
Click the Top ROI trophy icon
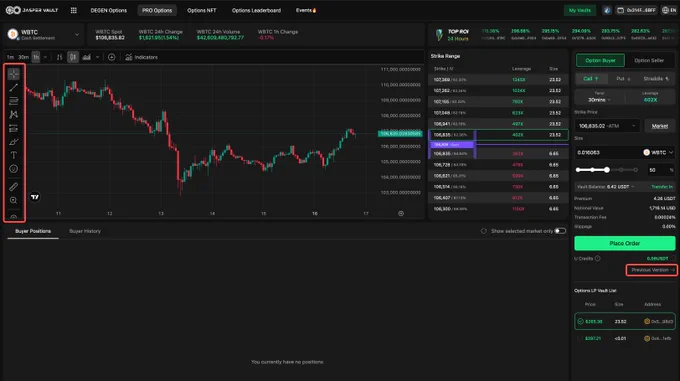(x=439, y=35)
